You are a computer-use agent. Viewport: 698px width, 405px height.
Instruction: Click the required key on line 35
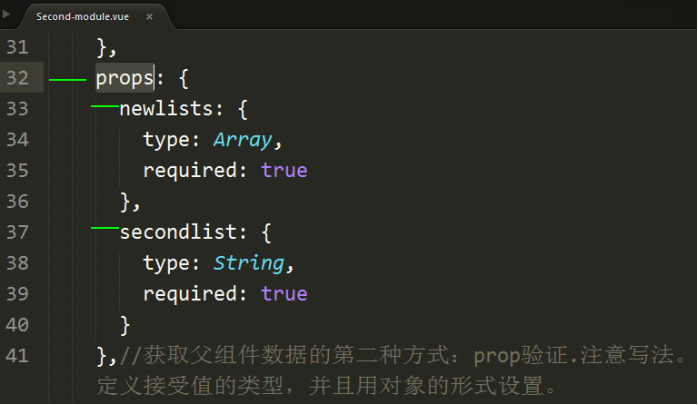click(x=190, y=172)
